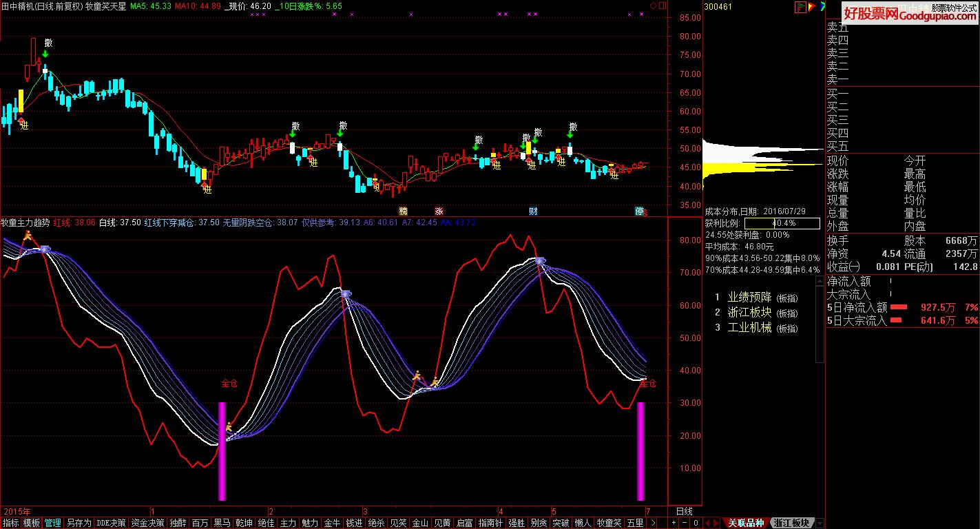This screenshot has height=529, width=980.
Task: Click the right pink 全仓 signal bar
Action: point(640,451)
